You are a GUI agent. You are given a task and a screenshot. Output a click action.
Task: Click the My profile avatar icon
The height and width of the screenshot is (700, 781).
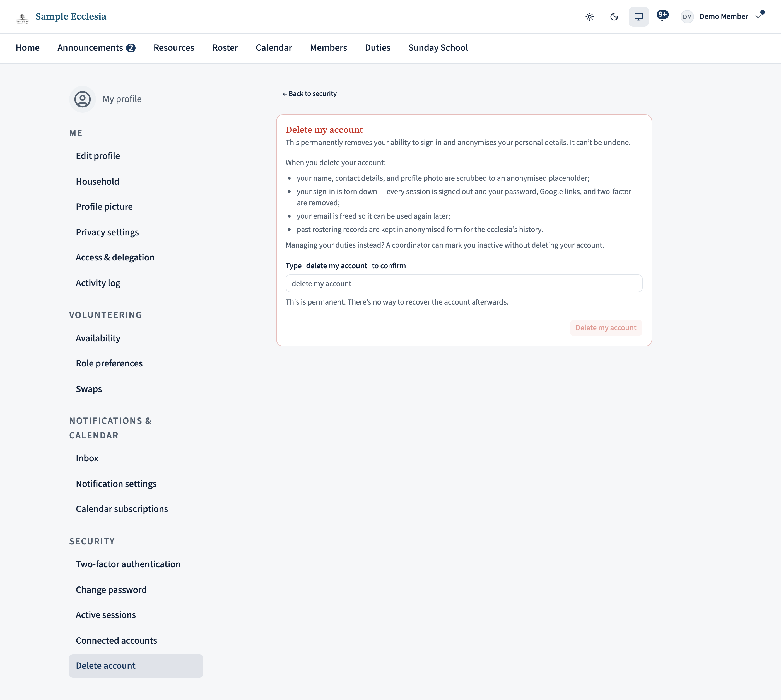[82, 99]
